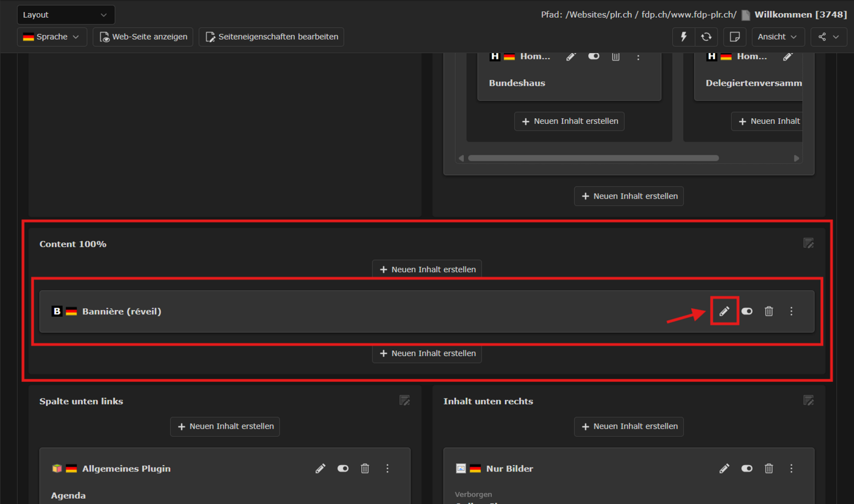Create a bookmark via the note icon

(735, 37)
